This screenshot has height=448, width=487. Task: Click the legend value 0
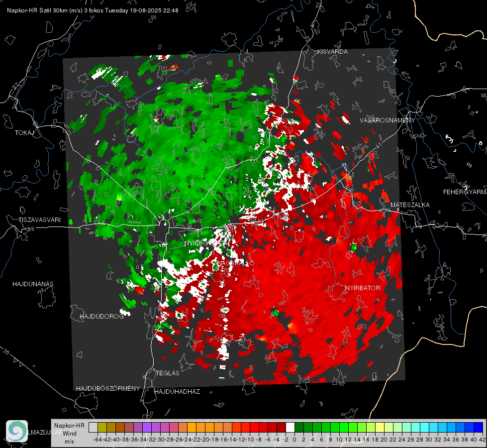click(294, 440)
